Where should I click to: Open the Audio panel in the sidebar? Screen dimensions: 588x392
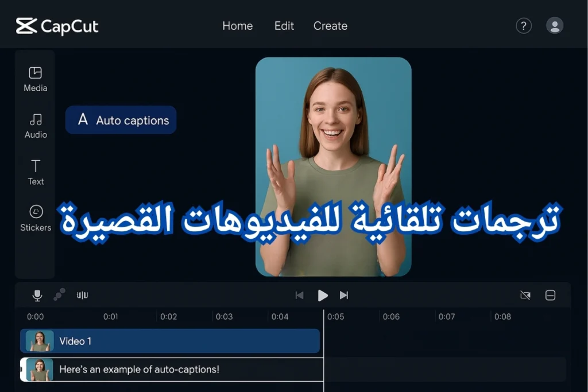(35, 125)
